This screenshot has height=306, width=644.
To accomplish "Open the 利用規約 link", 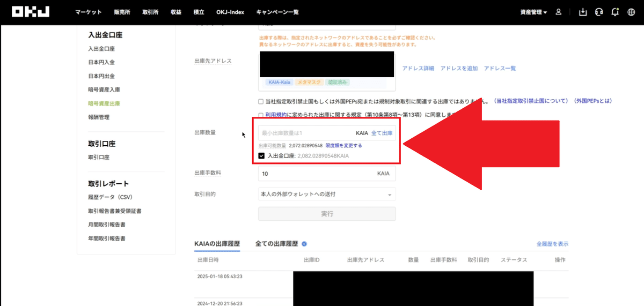I will (276, 115).
